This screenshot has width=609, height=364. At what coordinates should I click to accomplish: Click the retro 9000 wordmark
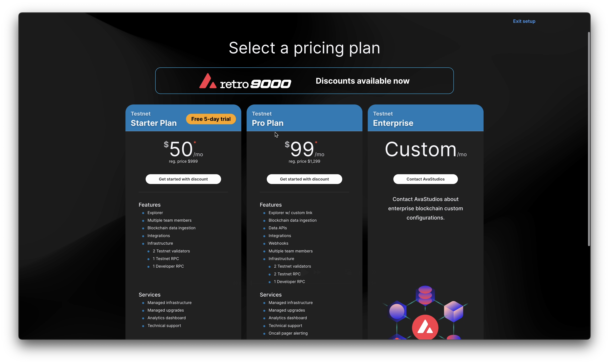255,84
